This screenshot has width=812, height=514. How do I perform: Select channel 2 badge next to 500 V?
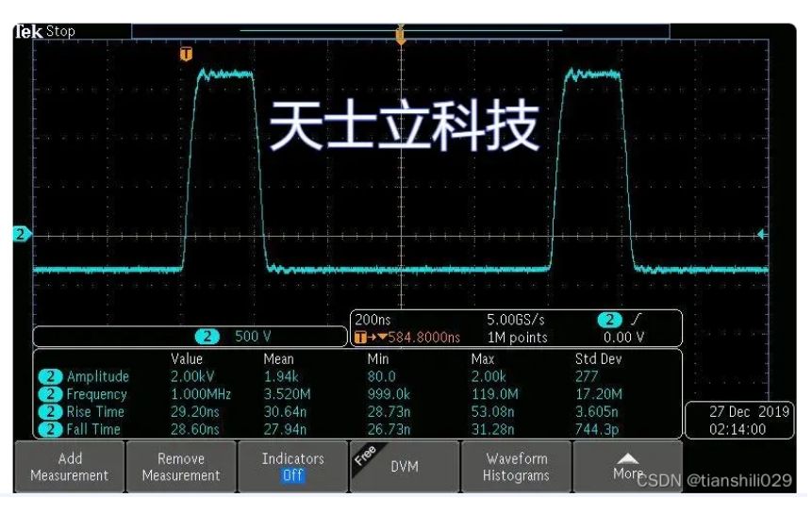point(207,337)
